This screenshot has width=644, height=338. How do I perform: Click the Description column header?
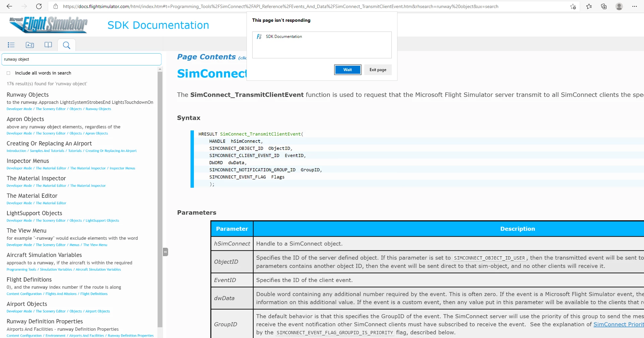(x=518, y=229)
